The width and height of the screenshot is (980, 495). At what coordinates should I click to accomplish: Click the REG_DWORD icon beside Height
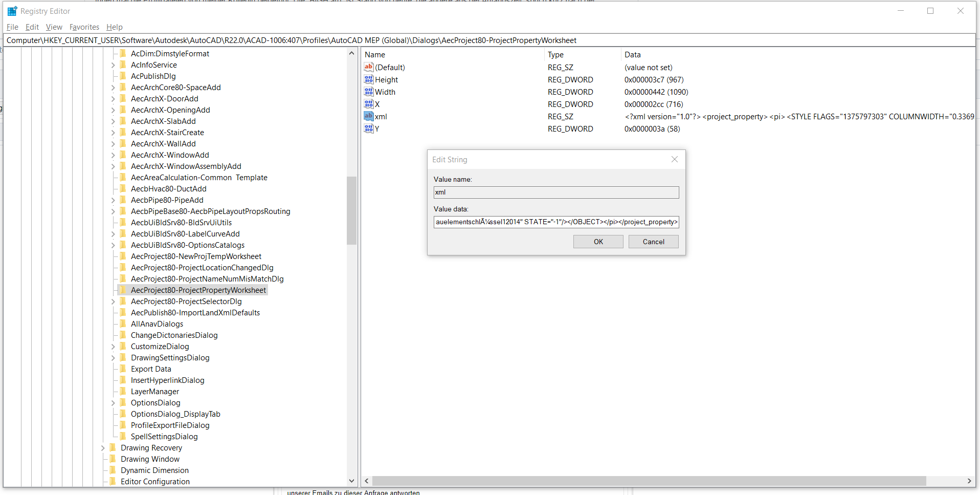click(x=368, y=79)
